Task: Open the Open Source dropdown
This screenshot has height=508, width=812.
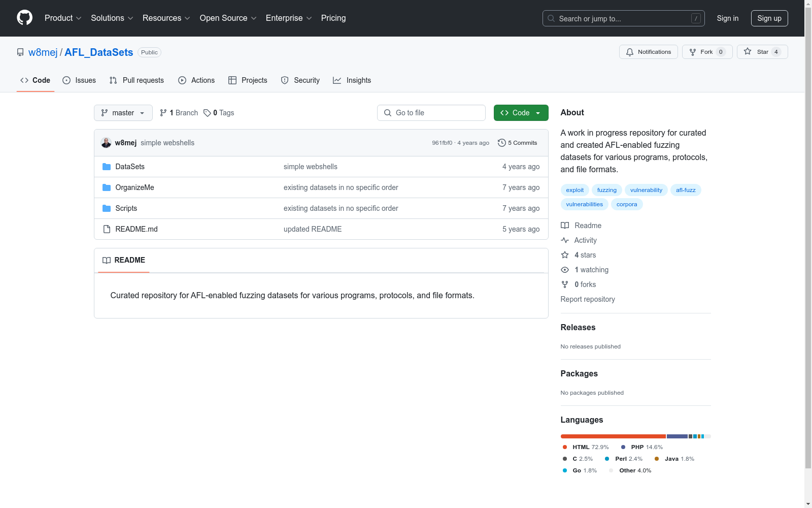Action: point(228,18)
